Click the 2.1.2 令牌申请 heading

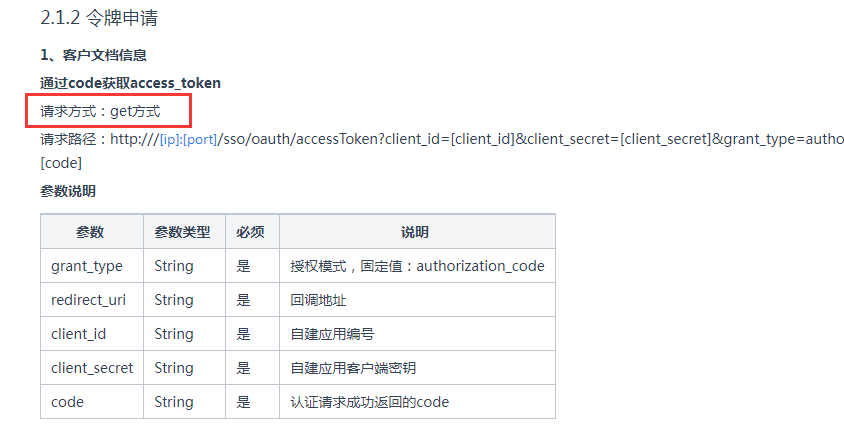99,18
